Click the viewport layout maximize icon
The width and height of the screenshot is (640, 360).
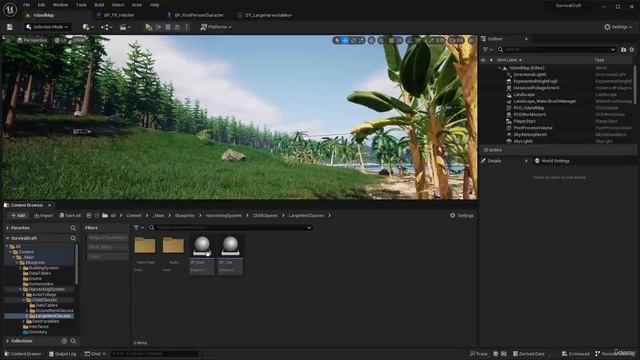coord(471,40)
